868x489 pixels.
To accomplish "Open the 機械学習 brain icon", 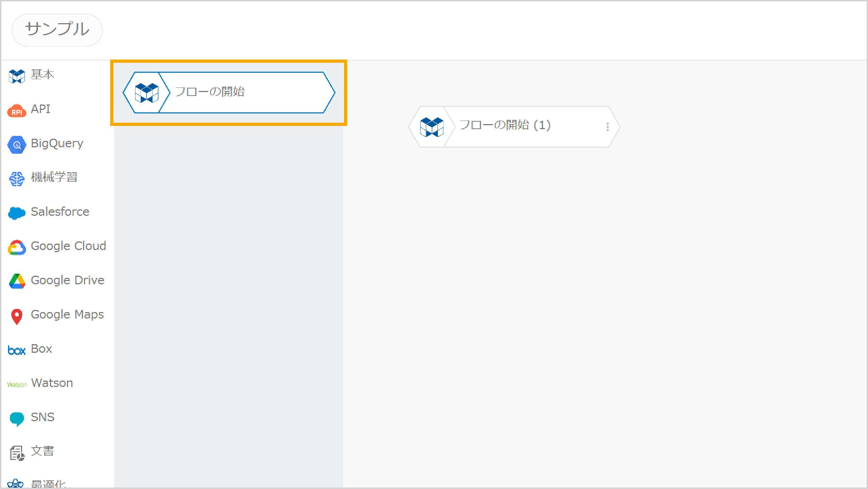I will [17, 179].
